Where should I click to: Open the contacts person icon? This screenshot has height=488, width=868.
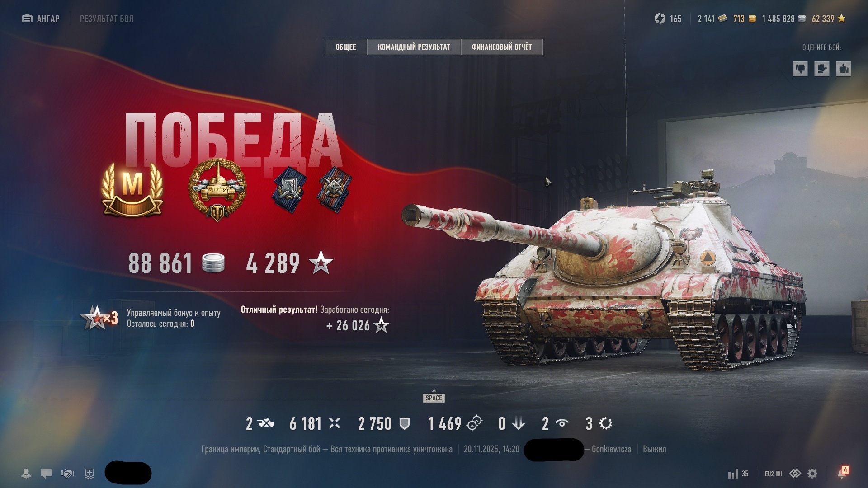(x=26, y=474)
